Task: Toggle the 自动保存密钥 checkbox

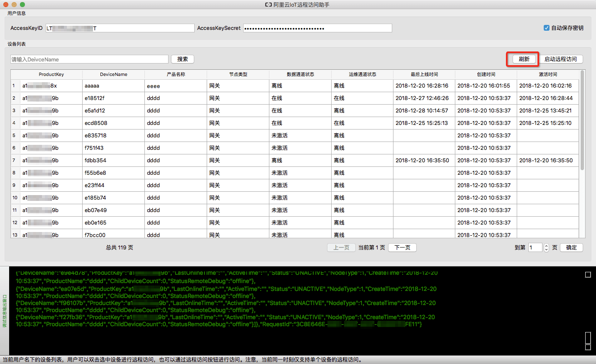Action: coord(547,28)
